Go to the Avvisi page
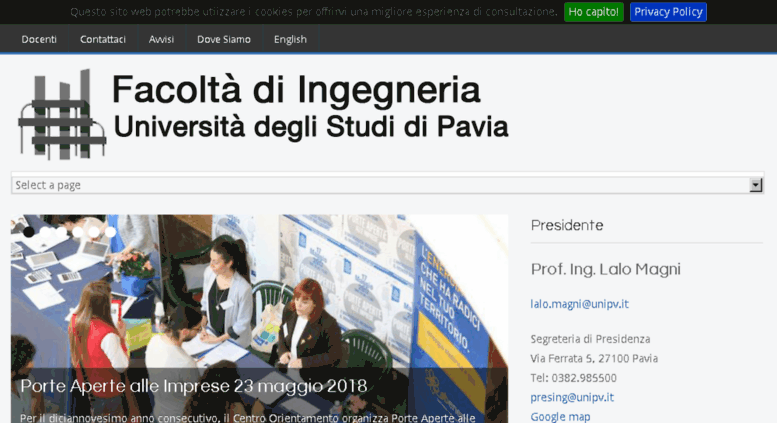The image size is (777, 423). (x=161, y=39)
